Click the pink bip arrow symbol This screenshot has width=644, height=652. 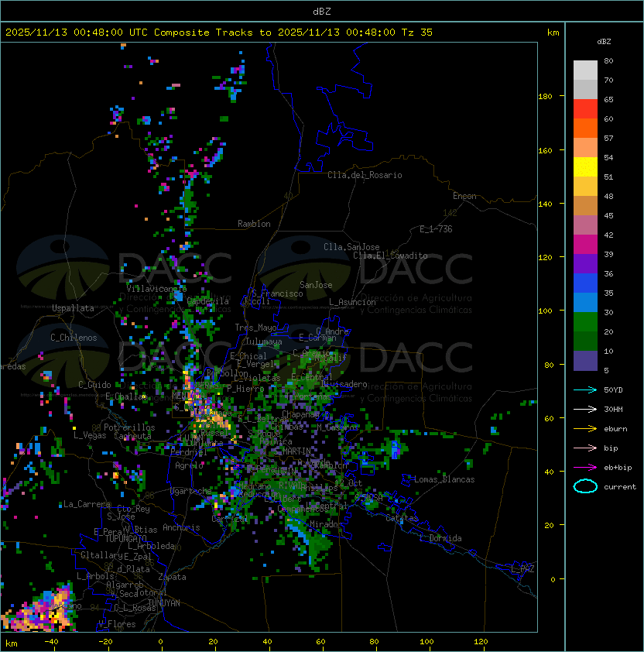pos(585,448)
